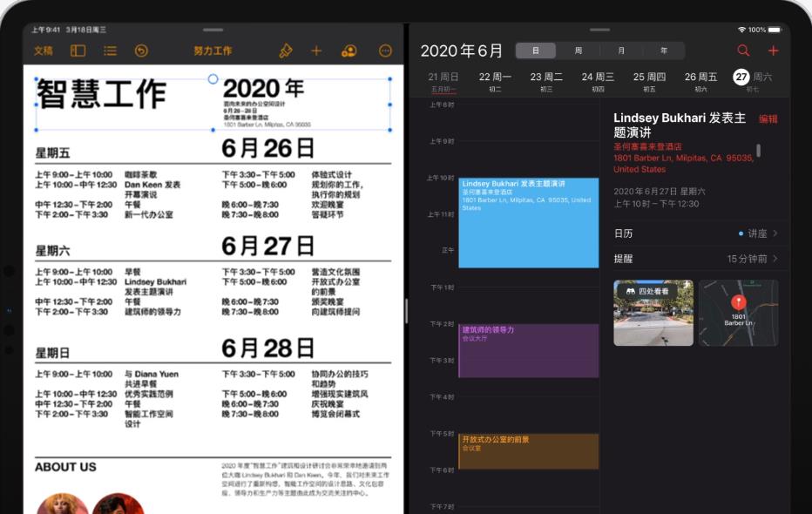The height and width of the screenshot is (514, 812).
Task: Open the page view sidebar options in Pages
Action: [78, 51]
